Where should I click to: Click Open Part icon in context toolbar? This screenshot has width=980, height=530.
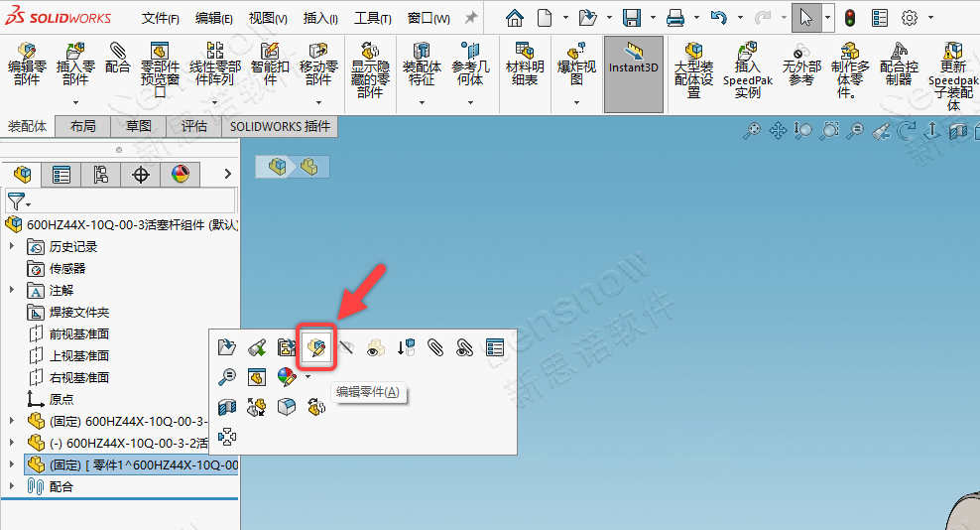227,347
